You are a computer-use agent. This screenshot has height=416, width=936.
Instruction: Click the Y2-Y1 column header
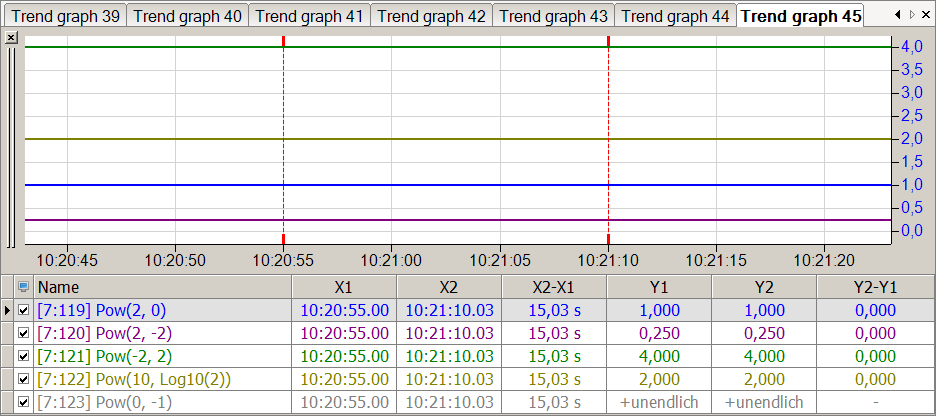point(873,287)
